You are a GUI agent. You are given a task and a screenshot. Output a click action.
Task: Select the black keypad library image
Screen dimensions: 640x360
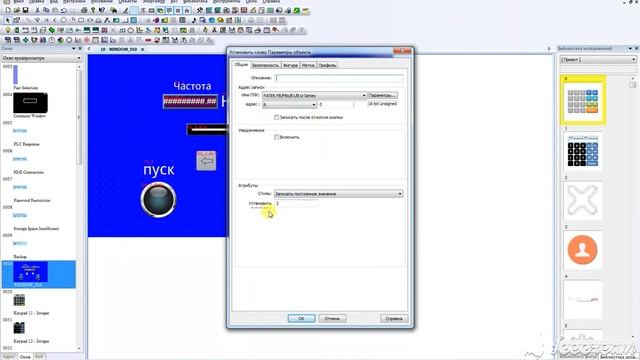583,152
